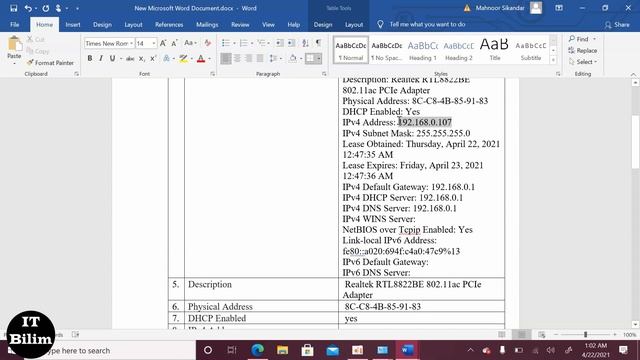Open Microsoft Edge from the taskbar

click(258, 350)
